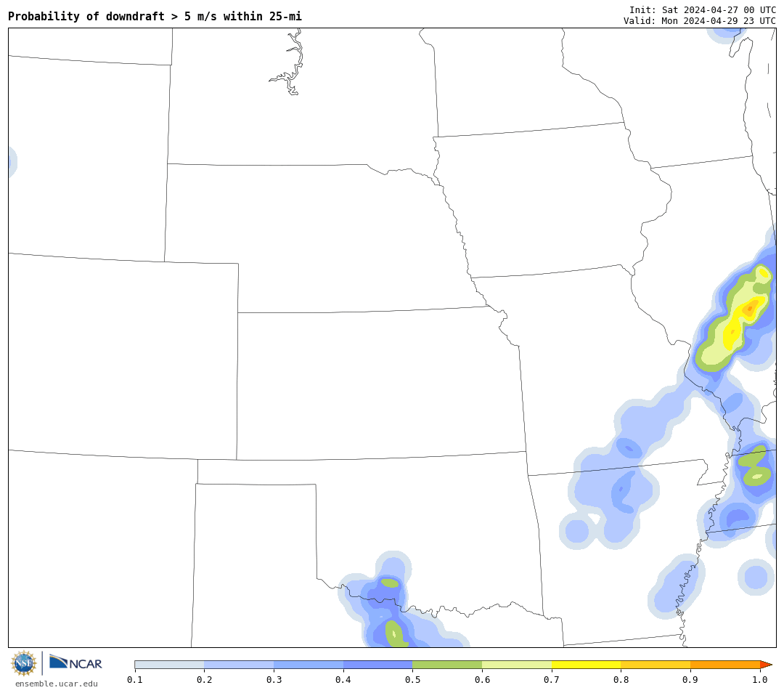
Task: Click the colorbar label 0.8
Action: tap(621, 679)
